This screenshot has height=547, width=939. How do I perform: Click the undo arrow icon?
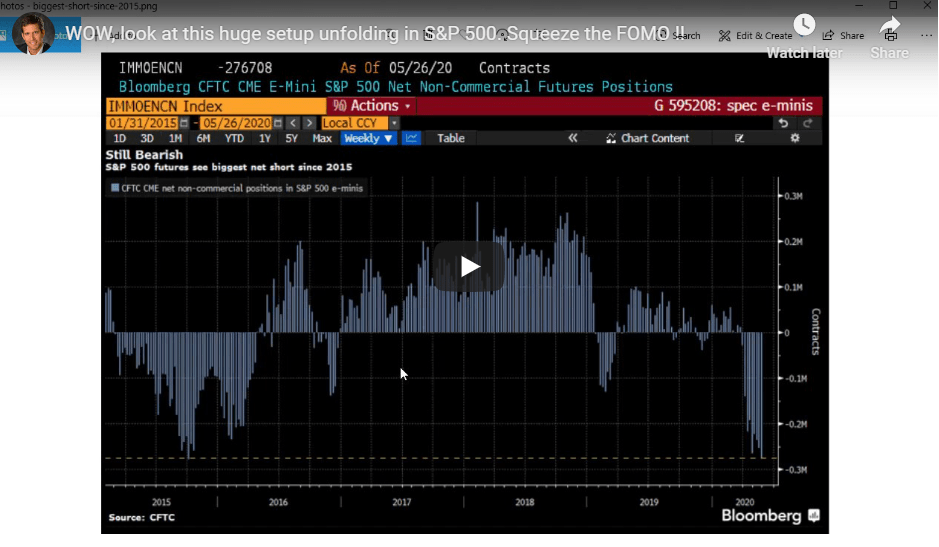click(783, 123)
